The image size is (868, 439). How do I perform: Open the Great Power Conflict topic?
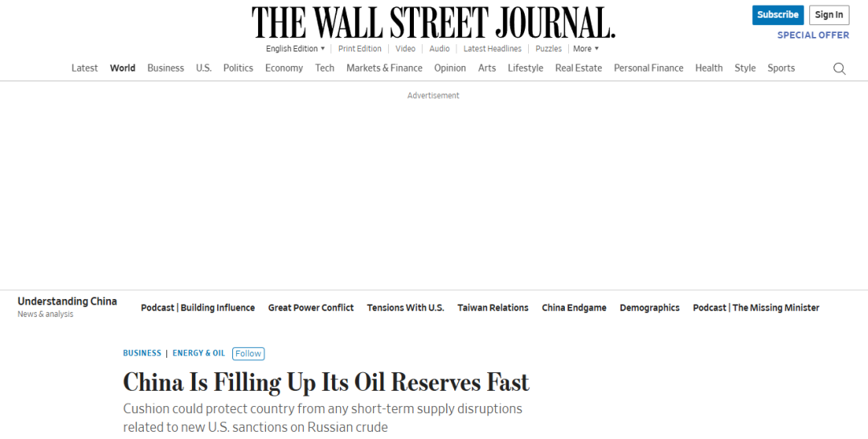[311, 308]
